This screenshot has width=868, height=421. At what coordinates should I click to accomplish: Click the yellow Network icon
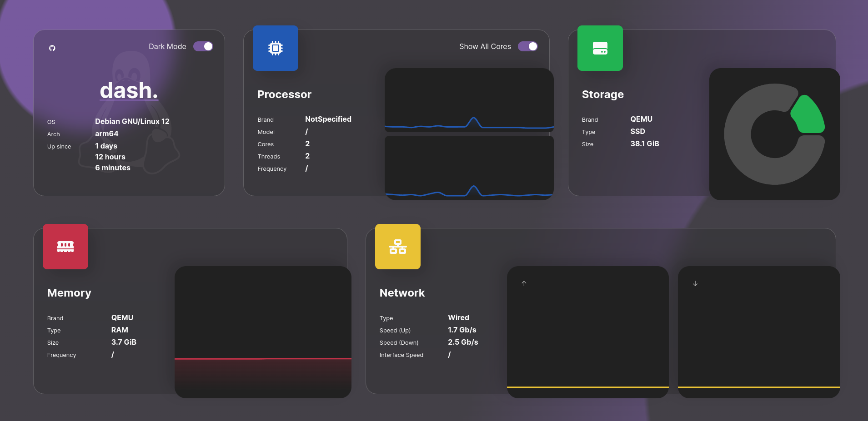[398, 247]
